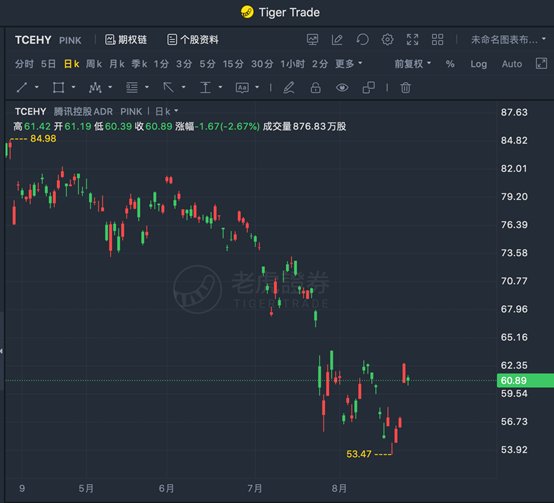Click the pop-out chart icon beside Auto
Image resolution: width=554 pixels, height=503 pixels.
click(x=541, y=64)
